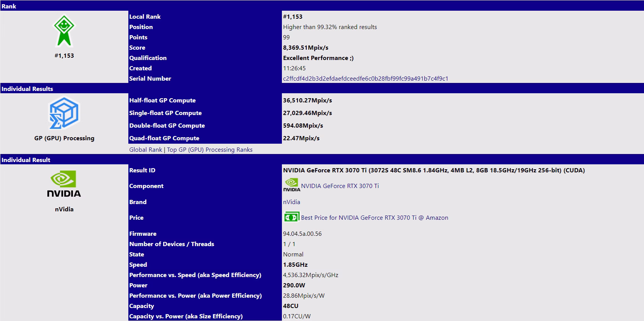Open the NVIDIA GeForce RTX 3070 Ti component link
This screenshot has width=644, height=321.
coord(340,186)
